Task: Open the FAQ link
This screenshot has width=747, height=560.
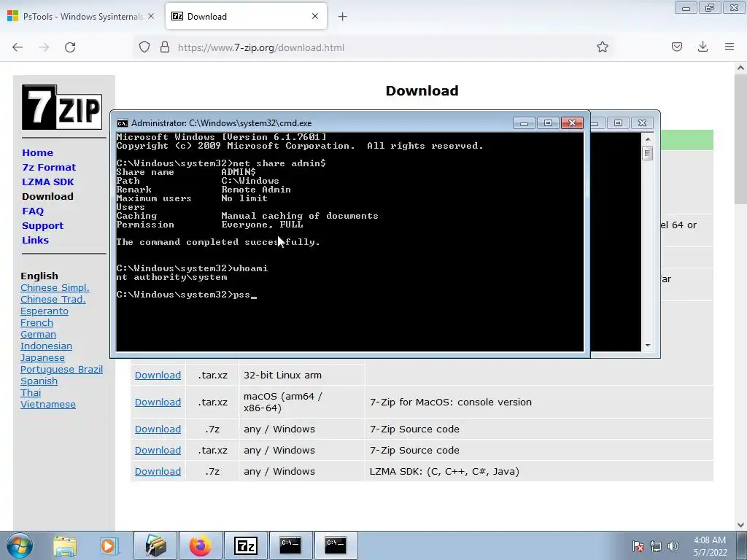Action: (x=33, y=211)
